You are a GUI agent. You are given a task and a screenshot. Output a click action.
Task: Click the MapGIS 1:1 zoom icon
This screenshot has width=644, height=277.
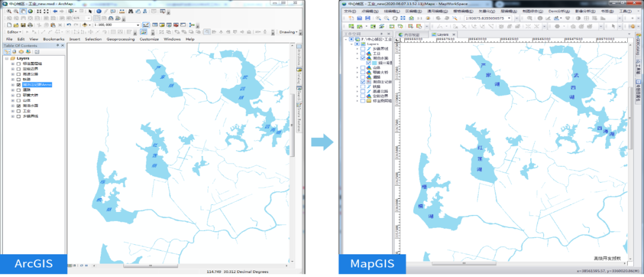click(420, 18)
